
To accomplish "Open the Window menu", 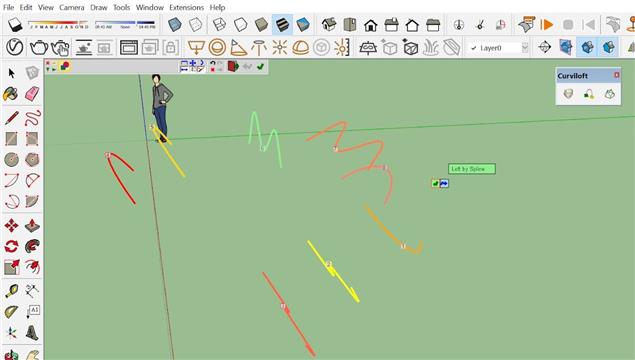I will coord(150,7).
